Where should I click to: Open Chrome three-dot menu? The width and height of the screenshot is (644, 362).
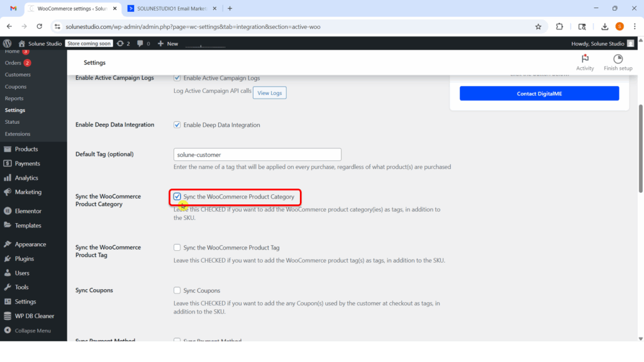635,26
